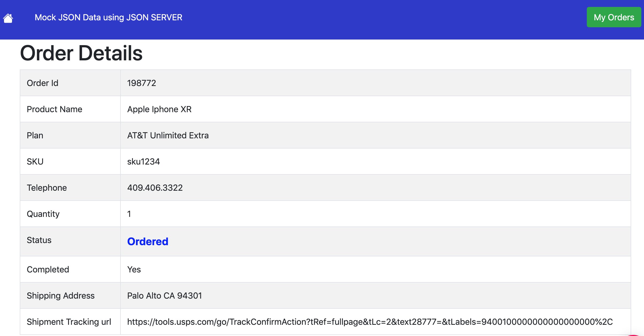
Task: Click the USPS shipment tracking URL
Action: 370,322
